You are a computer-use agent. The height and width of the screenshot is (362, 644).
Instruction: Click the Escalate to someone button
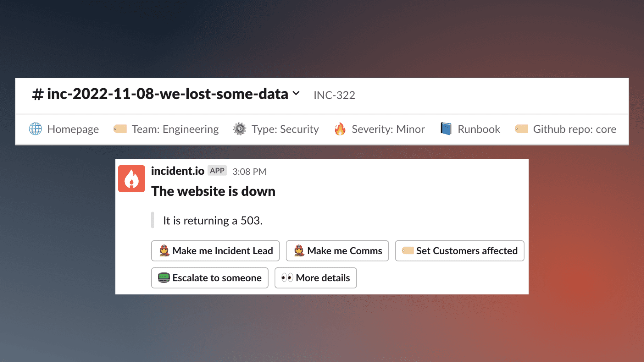coord(210,278)
